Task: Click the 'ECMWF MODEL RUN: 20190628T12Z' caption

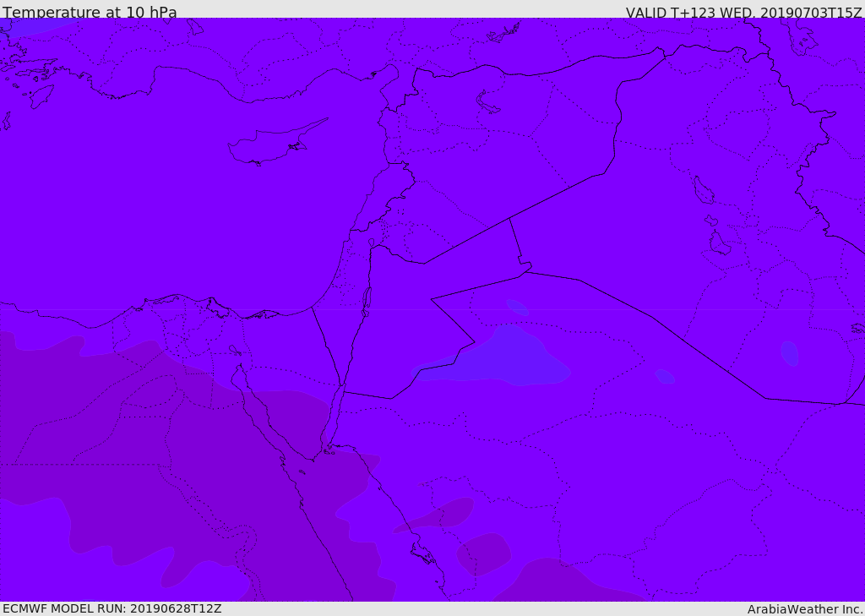Action: tap(112, 608)
